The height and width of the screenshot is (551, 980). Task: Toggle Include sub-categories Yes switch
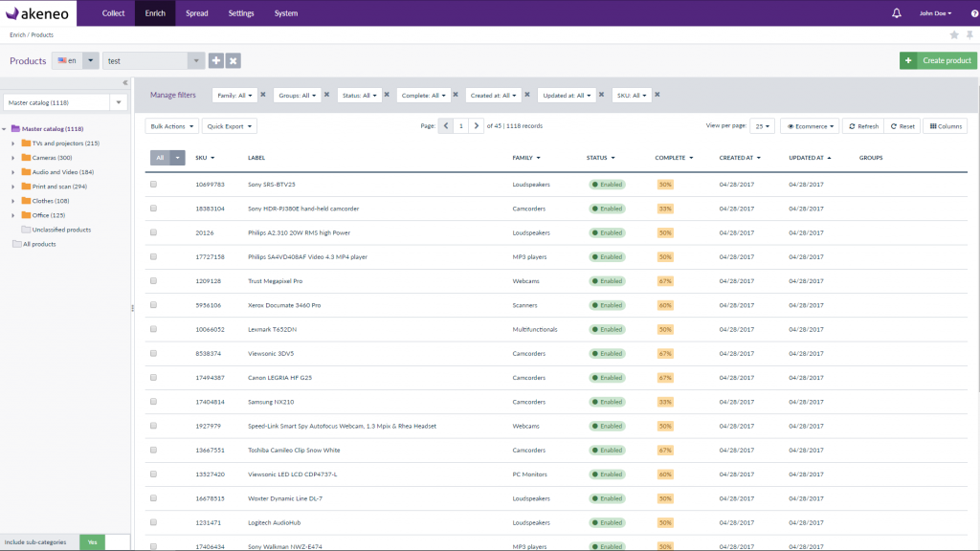[x=92, y=542]
